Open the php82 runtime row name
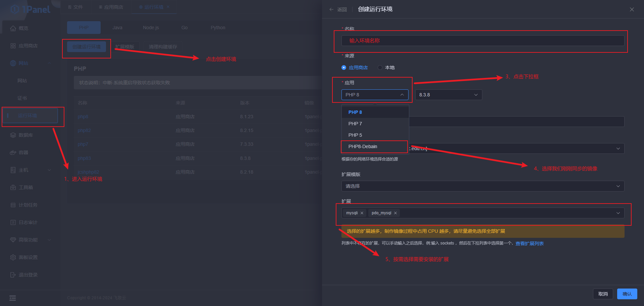Viewport: 644px width, 306px height. point(84,130)
